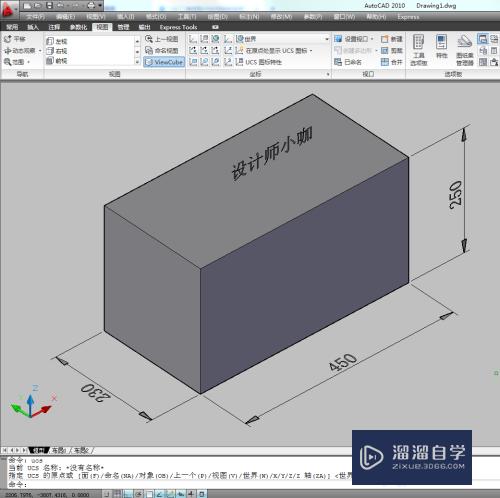Toggle the highlighted command line palette icon
500x498 pixels.
click(482, 39)
